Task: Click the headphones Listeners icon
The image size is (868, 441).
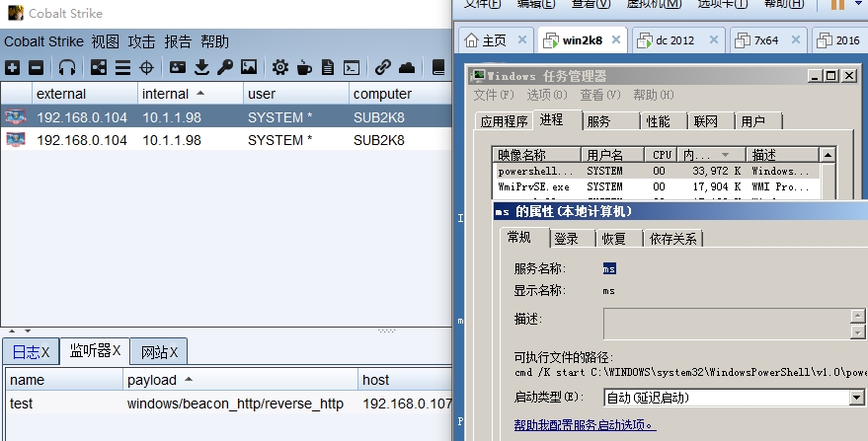Action: point(67,68)
